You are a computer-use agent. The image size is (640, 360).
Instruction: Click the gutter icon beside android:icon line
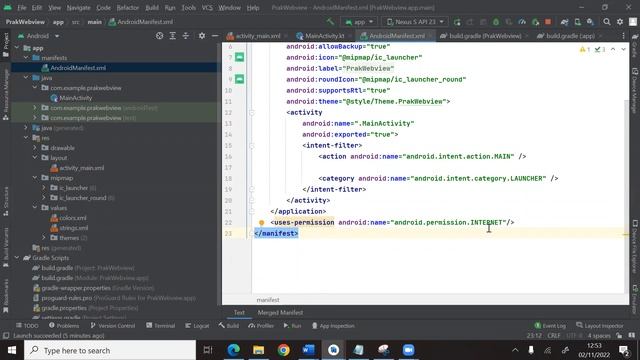pos(240,57)
